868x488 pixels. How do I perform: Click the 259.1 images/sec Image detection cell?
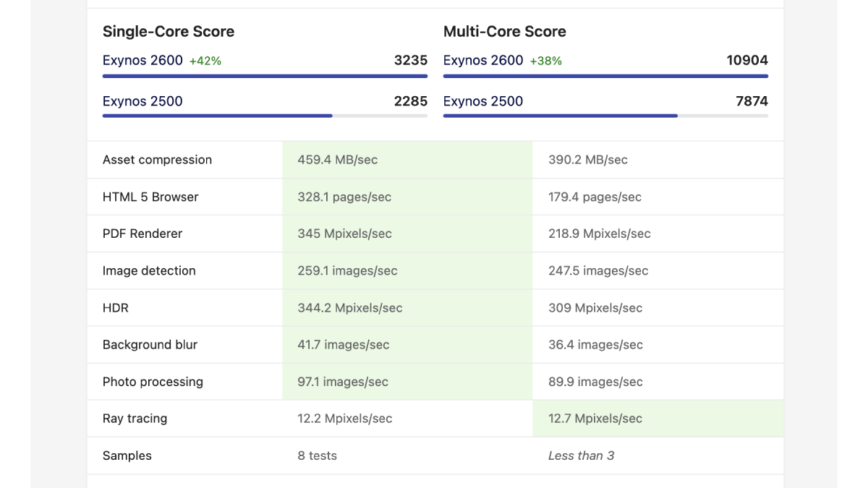click(407, 270)
